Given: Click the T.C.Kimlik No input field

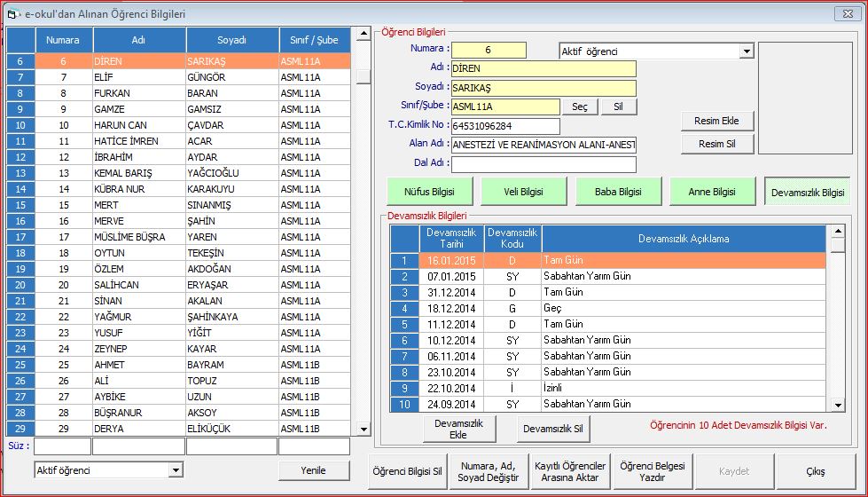Looking at the screenshot, I should [x=505, y=126].
